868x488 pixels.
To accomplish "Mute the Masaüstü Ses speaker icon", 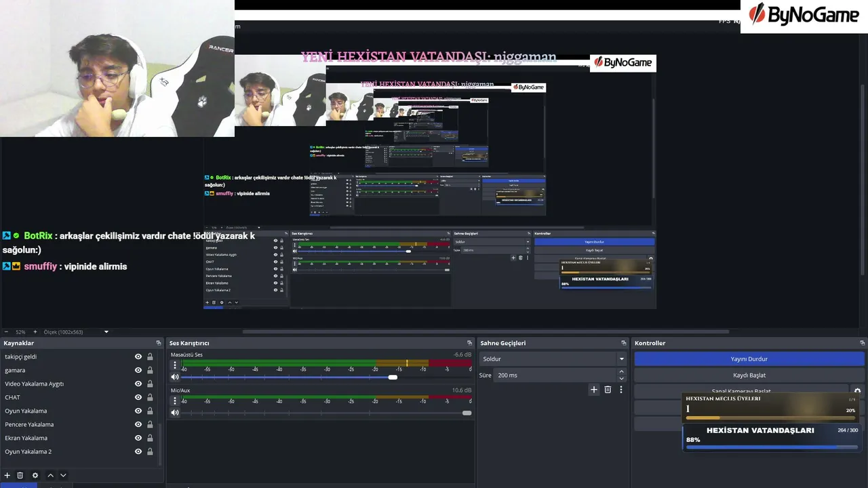I will tap(175, 377).
